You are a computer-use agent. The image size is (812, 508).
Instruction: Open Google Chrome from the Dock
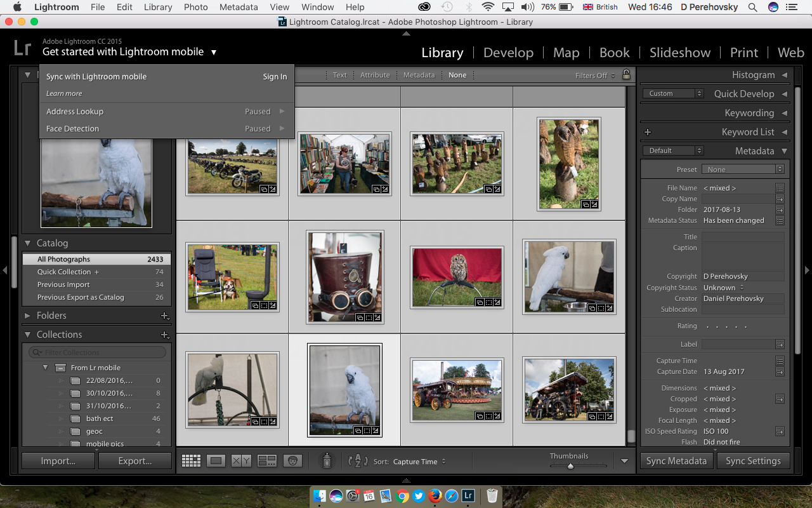point(402,495)
